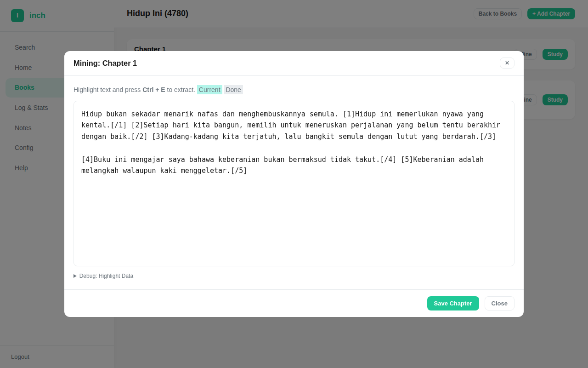Open Study for the second chapter
Viewport: 588px width, 368px height.
click(x=555, y=100)
